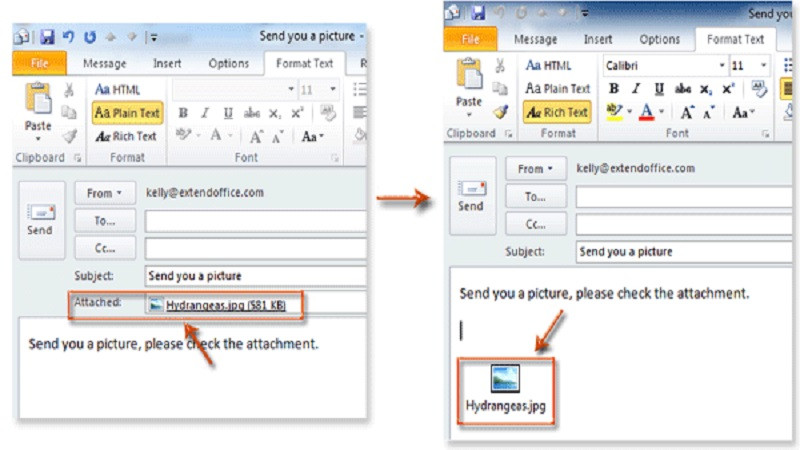Click To input field in left window
This screenshot has height=450, width=800.
[x=256, y=221]
